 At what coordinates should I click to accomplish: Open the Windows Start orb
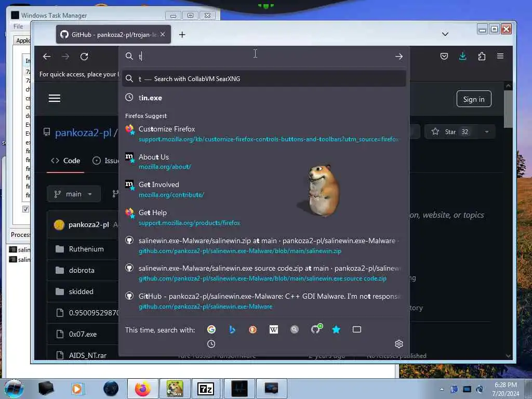coord(13,389)
